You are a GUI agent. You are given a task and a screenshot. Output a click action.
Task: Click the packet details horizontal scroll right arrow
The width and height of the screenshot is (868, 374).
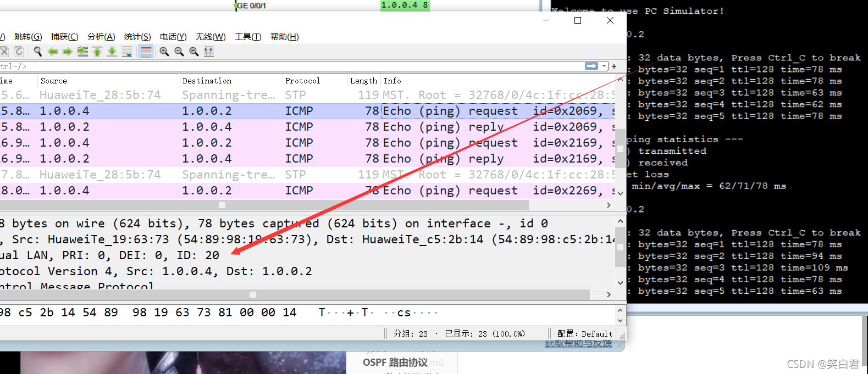pos(609,295)
